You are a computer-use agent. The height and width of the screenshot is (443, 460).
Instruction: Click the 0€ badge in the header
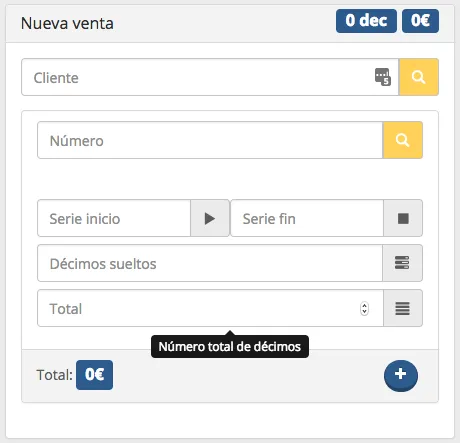point(420,21)
